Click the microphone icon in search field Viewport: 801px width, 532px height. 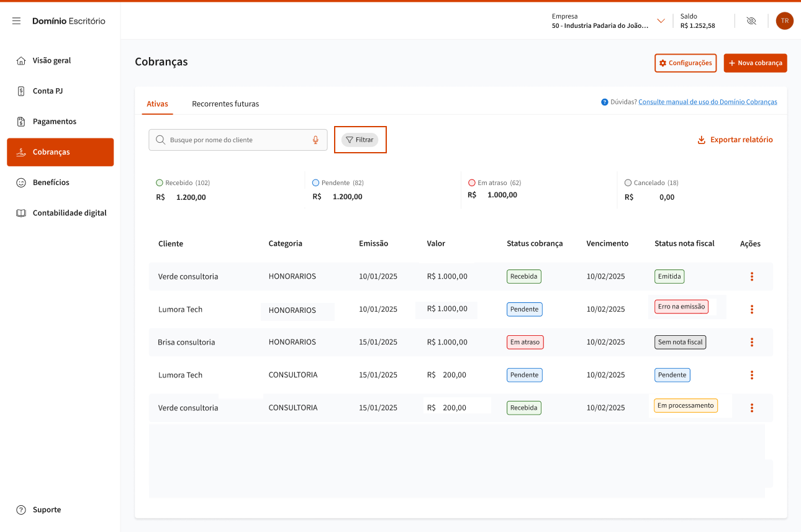(x=315, y=140)
